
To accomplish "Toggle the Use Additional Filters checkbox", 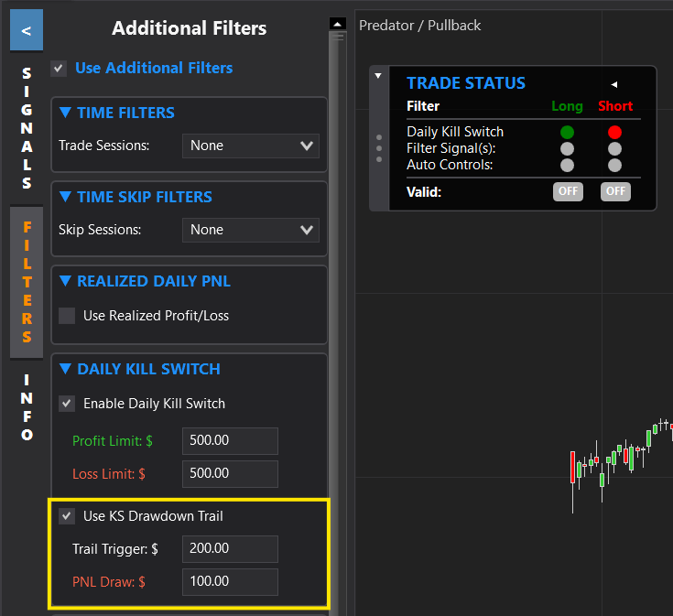I will pyautogui.click(x=60, y=69).
